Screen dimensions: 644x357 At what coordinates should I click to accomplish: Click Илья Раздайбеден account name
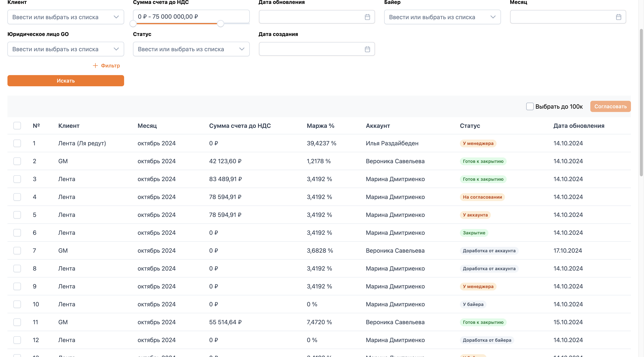pos(392,143)
